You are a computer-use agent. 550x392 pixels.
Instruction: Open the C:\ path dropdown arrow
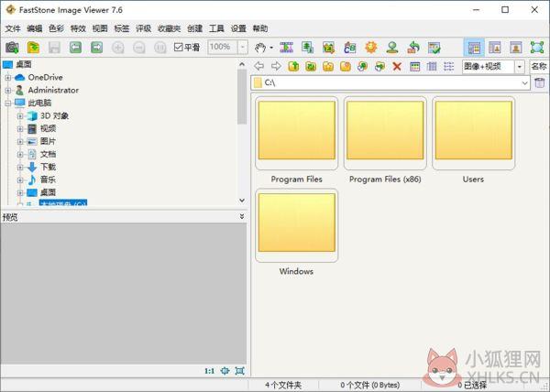pos(524,83)
